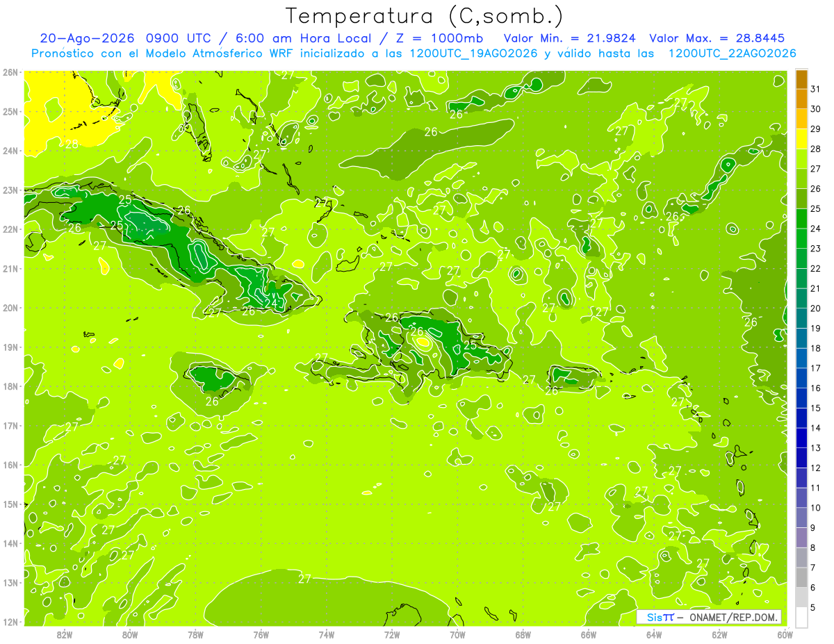834x644 pixels.
Task: Click latitude axis label '18N'
Action: point(10,386)
